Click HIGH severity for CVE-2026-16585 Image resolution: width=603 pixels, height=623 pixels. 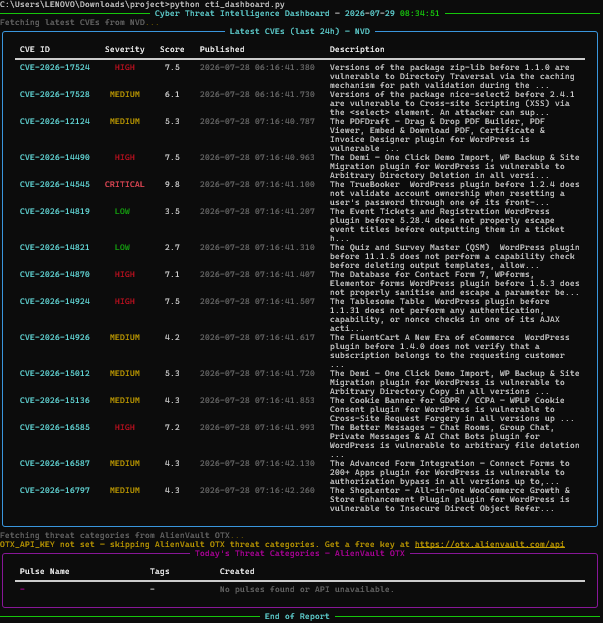(125, 427)
